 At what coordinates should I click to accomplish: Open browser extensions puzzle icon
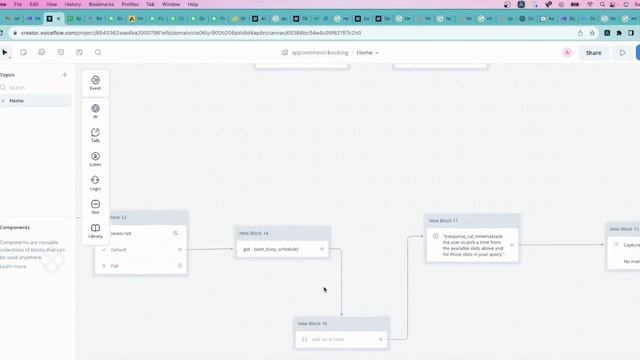[619, 33]
